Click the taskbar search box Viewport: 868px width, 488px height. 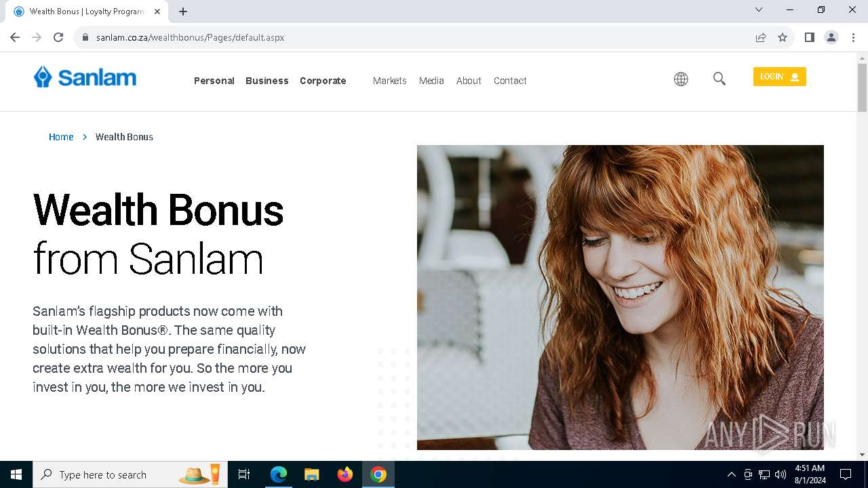130,474
